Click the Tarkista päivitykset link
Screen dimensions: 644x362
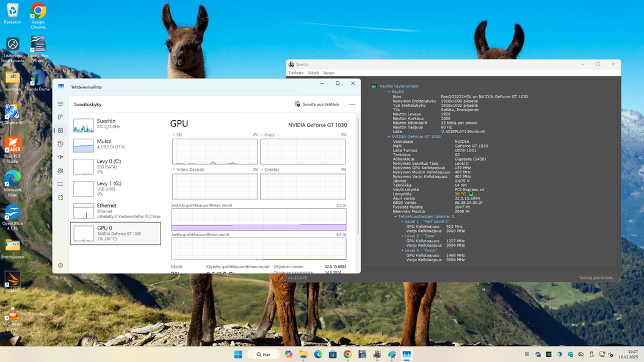(596, 278)
